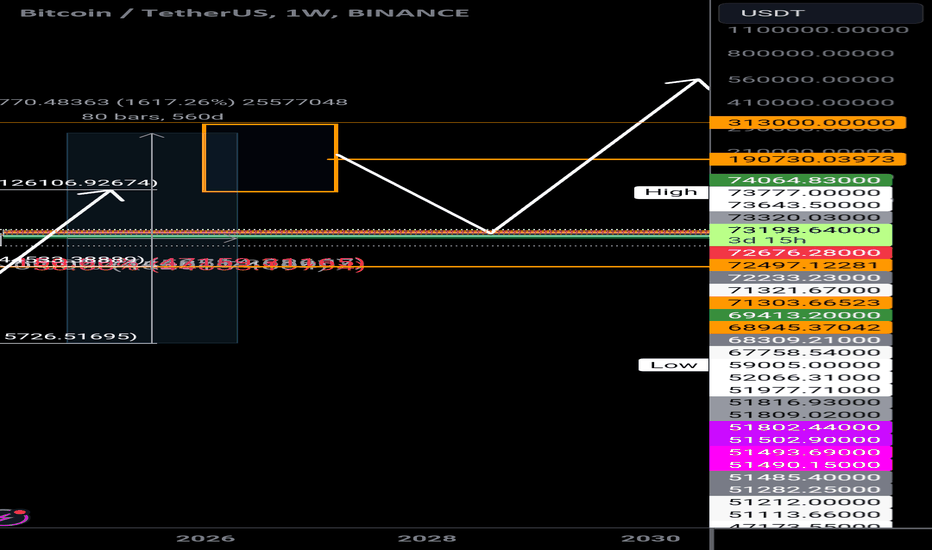This screenshot has height=550, width=932.
Task: Click the orange 72497.12281 price label
Action: [x=801, y=265]
